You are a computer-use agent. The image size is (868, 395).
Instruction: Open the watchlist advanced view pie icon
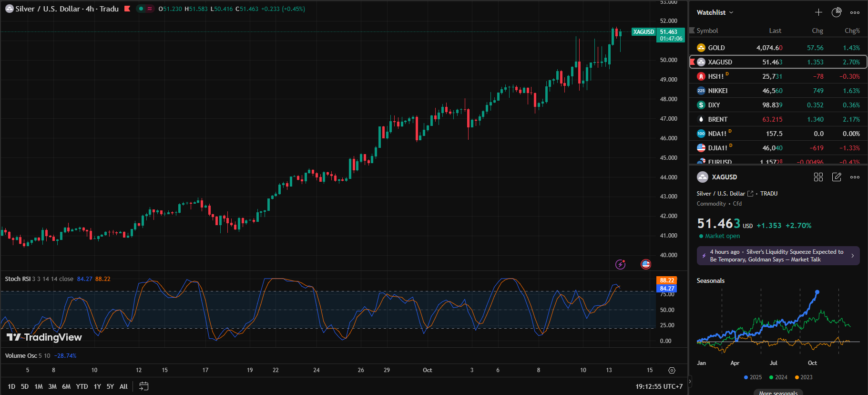(x=837, y=12)
